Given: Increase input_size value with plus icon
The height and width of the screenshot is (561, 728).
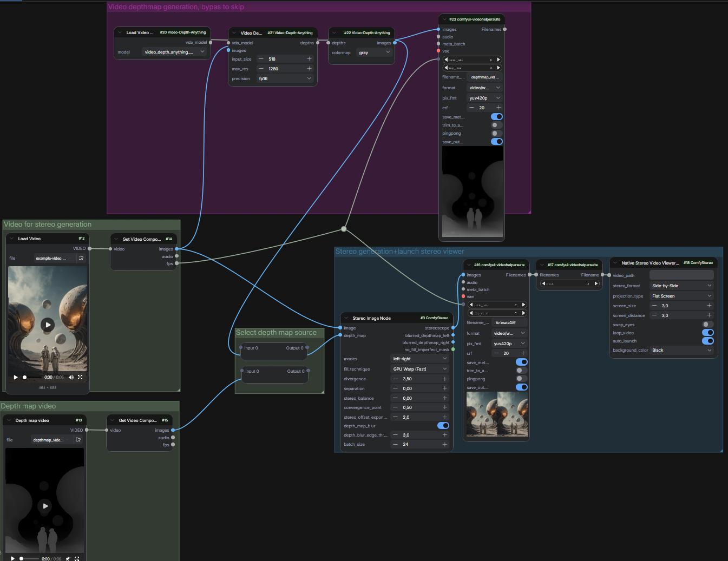Looking at the screenshot, I should (309, 59).
